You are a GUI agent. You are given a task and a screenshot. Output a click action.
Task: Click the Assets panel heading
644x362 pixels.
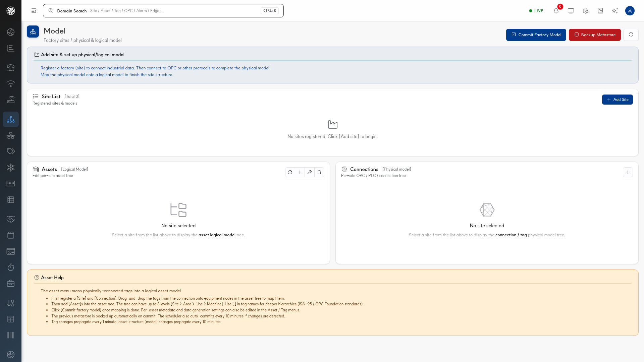point(49,169)
